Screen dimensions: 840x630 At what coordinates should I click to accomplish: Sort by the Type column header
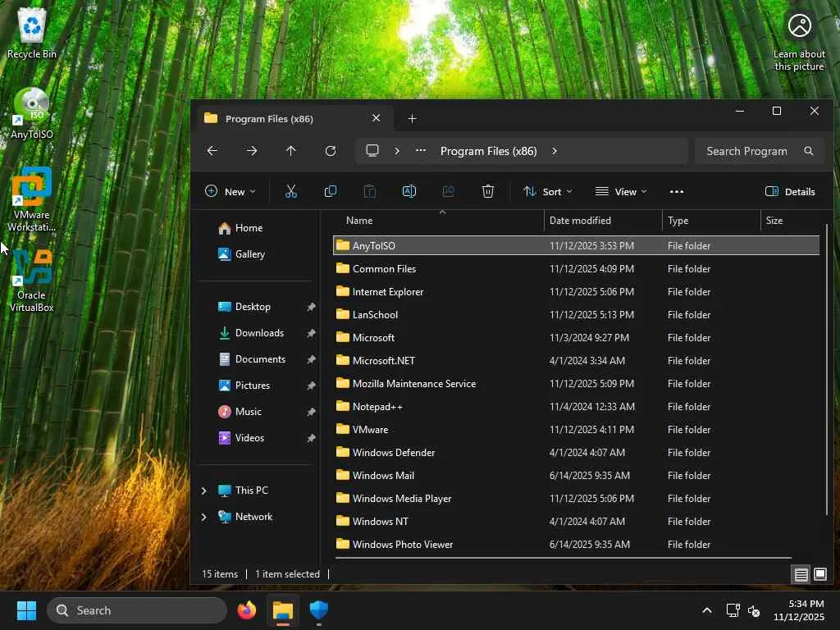[x=711, y=220]
